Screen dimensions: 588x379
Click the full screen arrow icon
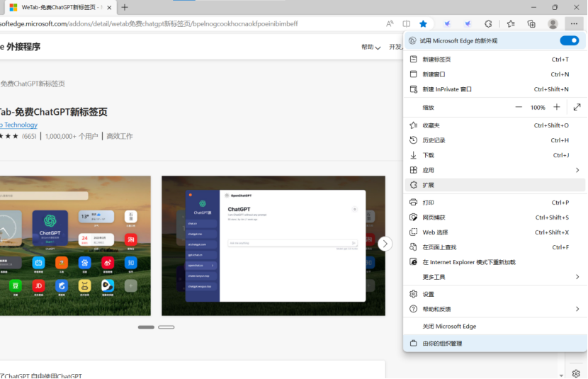pos(577,107)
